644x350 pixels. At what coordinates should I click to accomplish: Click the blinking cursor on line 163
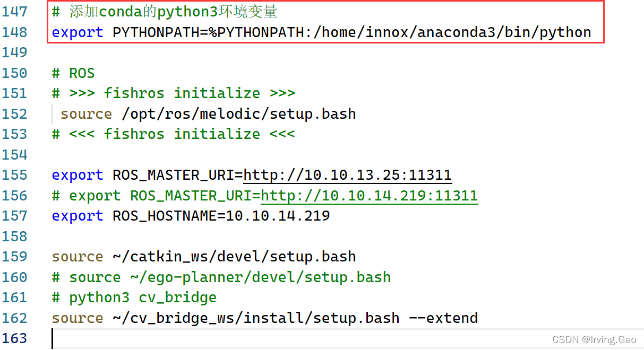tap(52, 338)
